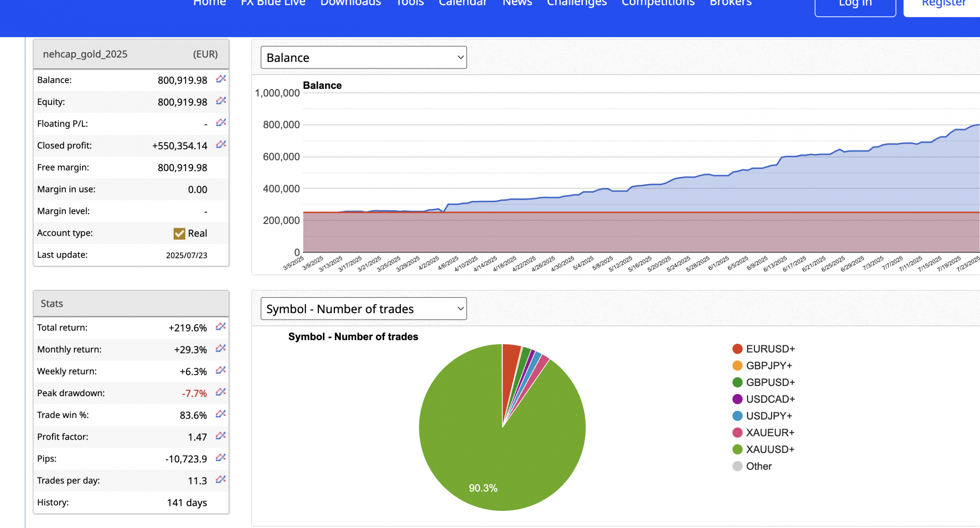Click the XAUEUR+ pink legend color dot
This screenshot has height=528, width=980.
tap(737, 433)
